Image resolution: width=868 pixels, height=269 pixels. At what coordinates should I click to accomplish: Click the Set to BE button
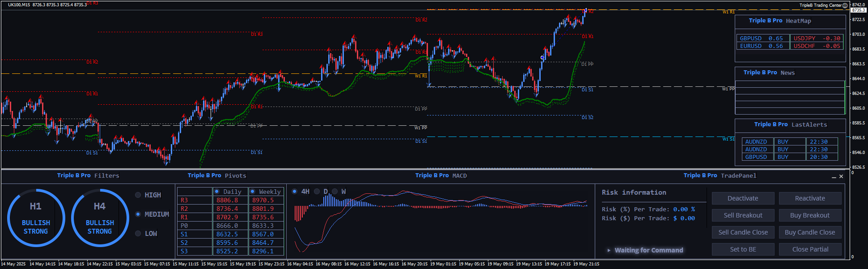(743, 249)
